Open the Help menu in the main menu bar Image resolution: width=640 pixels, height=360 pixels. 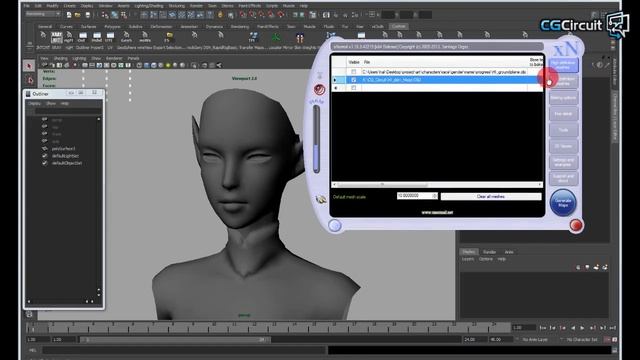[x=304, y=6]
